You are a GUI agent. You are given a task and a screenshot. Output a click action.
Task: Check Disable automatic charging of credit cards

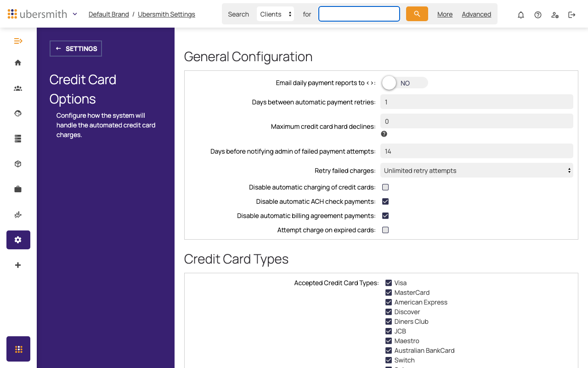click(x=385, y=187)
